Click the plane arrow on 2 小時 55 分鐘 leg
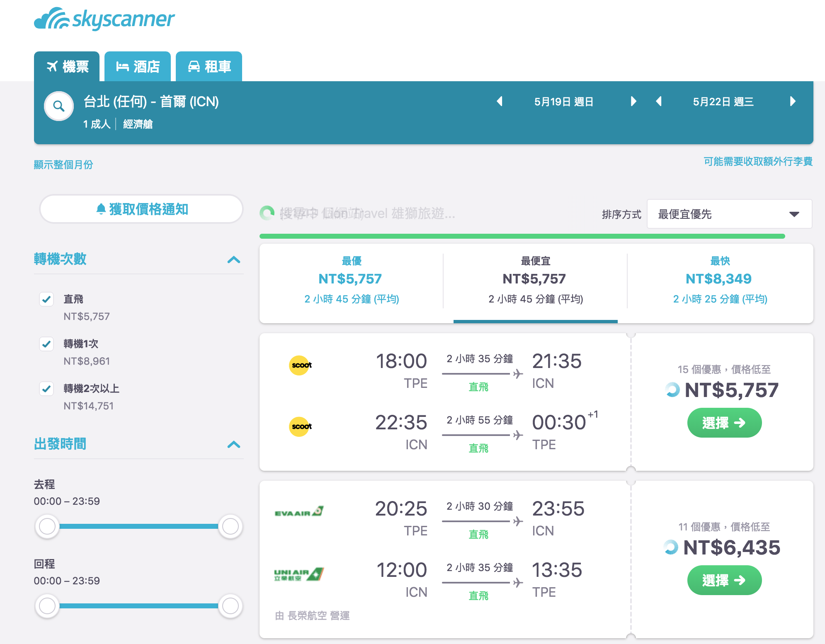825x644 pixels. 518,435
